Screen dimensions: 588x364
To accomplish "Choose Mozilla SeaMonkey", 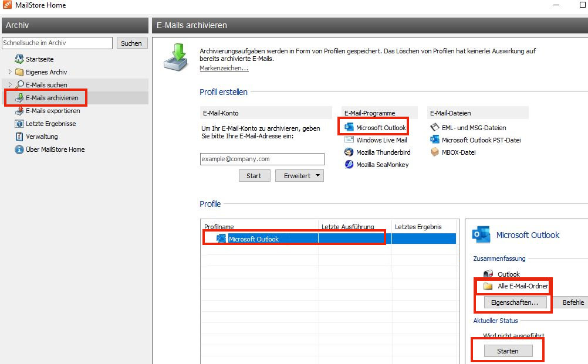I will point(383,165).
